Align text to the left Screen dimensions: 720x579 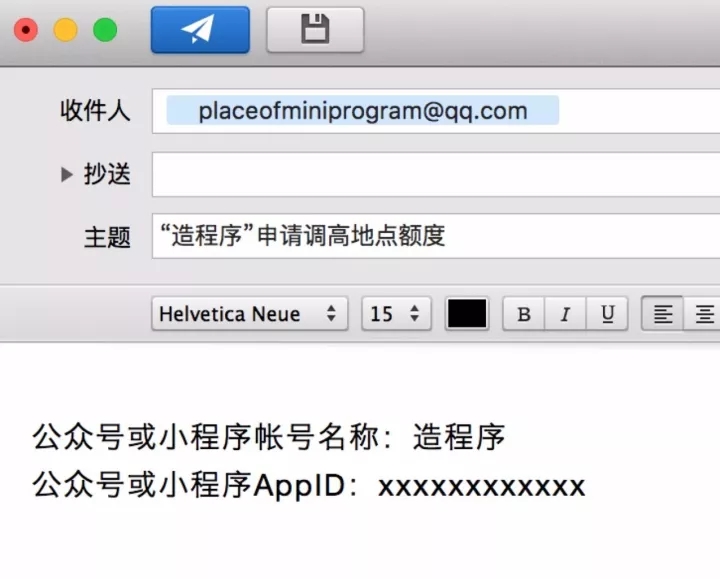[662, 314]
